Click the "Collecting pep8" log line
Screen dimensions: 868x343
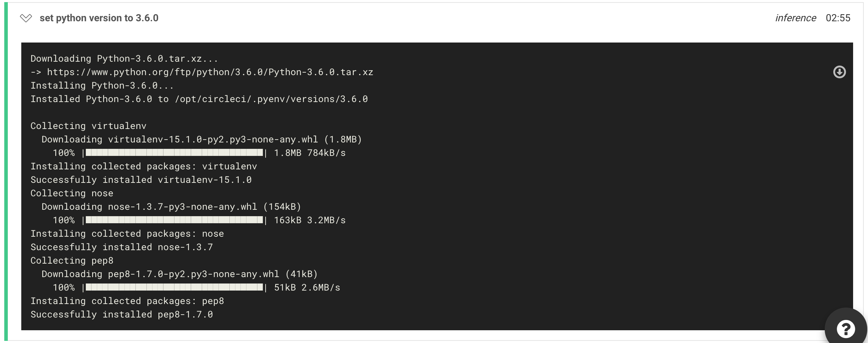(x=72, y=261)
